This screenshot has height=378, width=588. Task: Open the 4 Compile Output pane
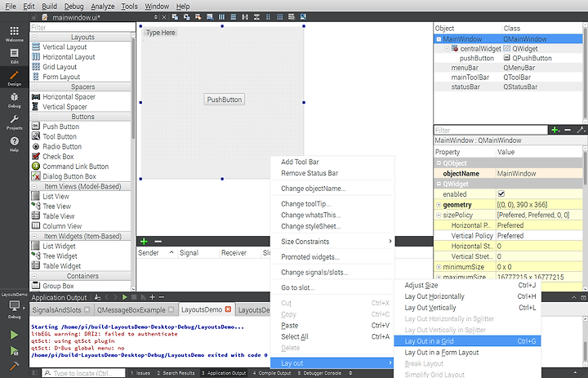(x=272, y=373)
